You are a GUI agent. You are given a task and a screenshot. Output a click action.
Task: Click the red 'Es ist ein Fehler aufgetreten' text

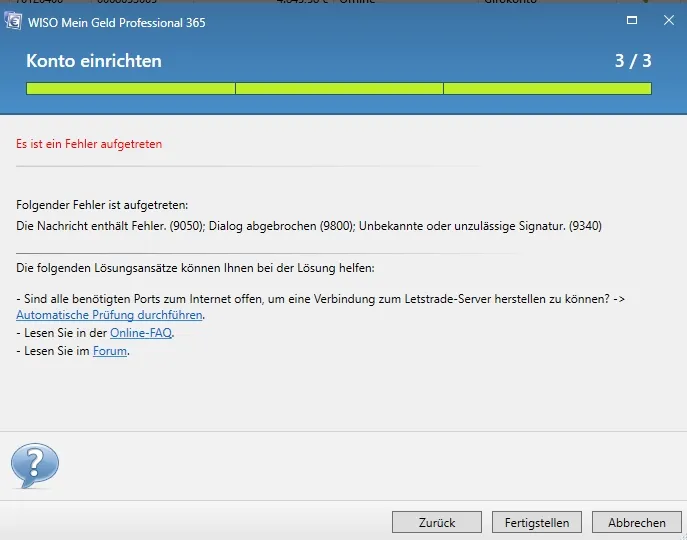point(89,144)
